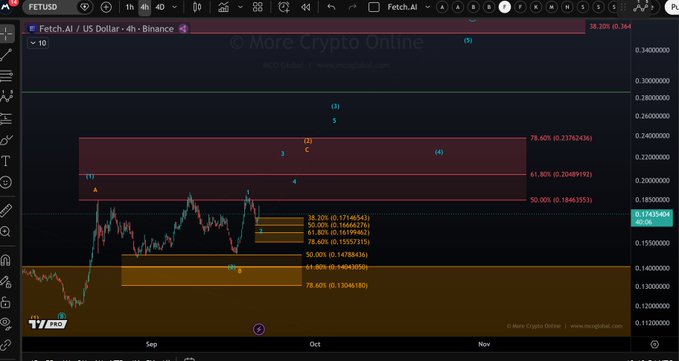Click the 78.60% (0.23762436) Fibonacci label
This screenshot has height=361, width=679.
tap(561, 138)
